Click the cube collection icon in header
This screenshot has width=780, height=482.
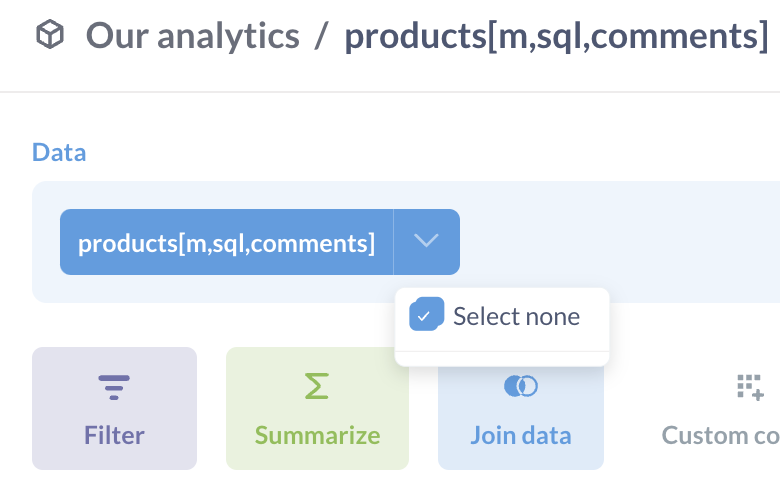50,35
